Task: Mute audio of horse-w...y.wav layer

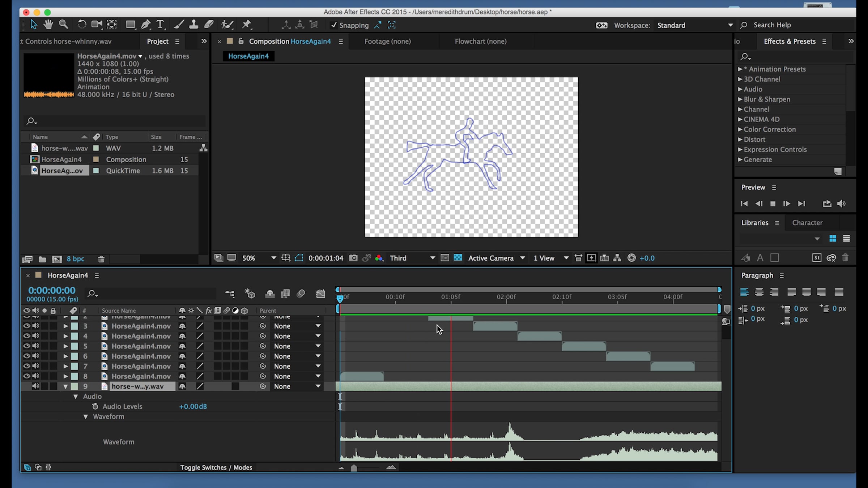Action: (x=35, y=386)
